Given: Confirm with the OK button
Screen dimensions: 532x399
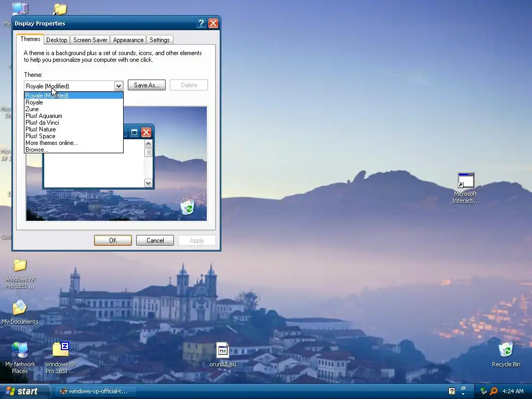Looking at the screenshot, I should pos(113,241).
